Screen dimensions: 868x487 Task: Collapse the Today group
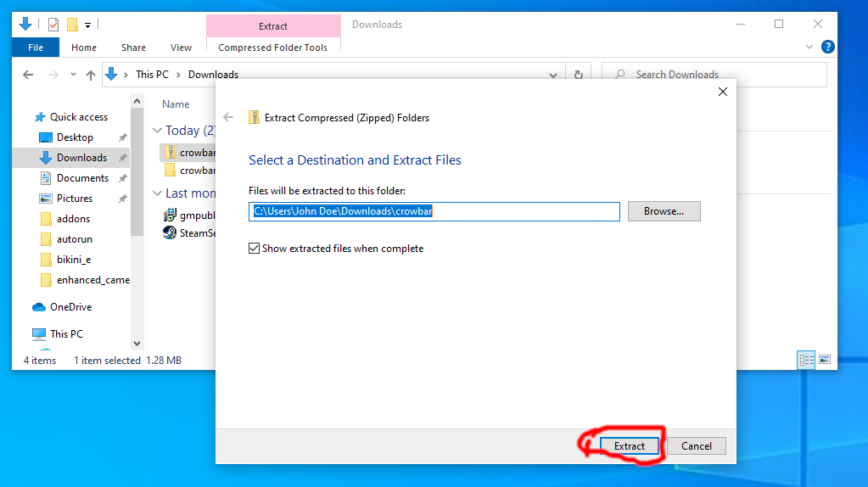coord(157,131)
